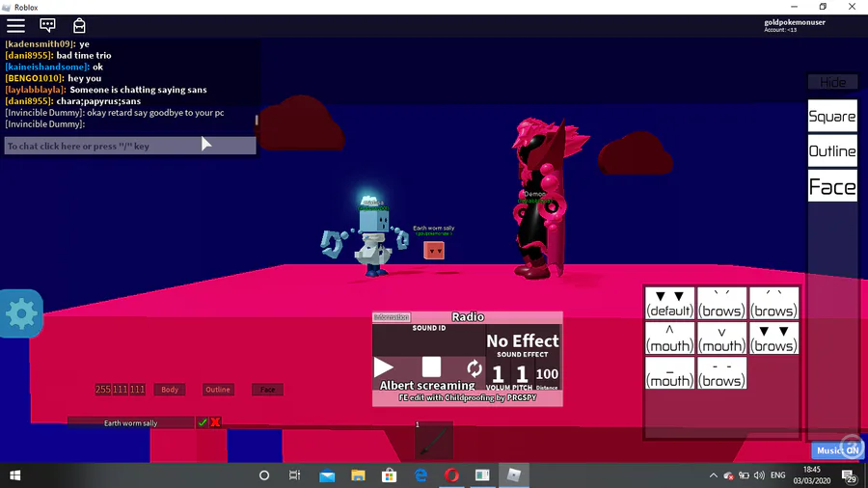Click the chat scrollbar handle
The height and width of the screenshot is (488, 868).
pos(257,120)
